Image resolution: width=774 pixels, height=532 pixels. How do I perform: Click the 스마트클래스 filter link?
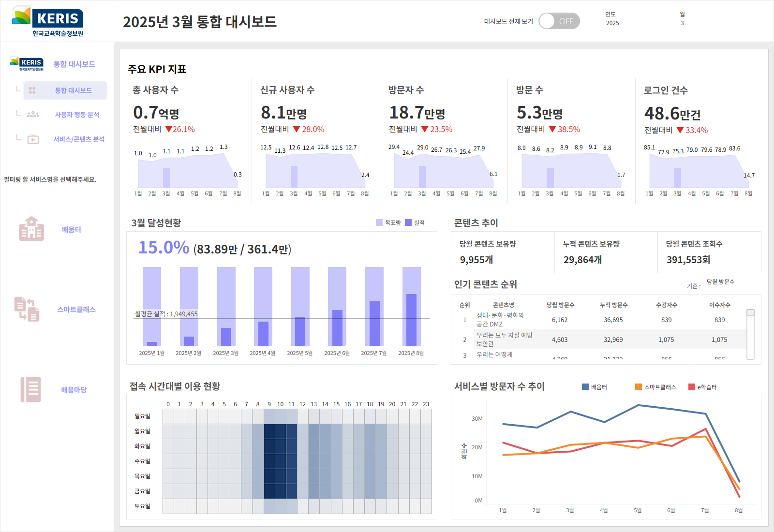76,310
